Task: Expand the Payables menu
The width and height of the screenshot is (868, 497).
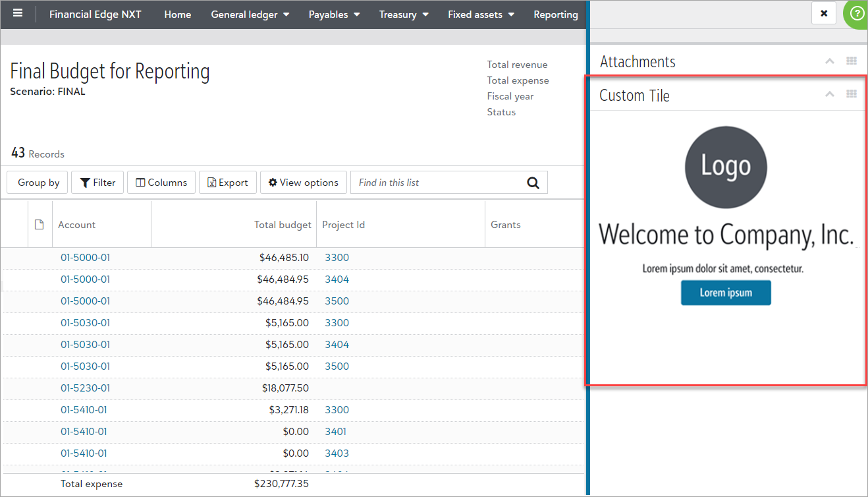Action: click(x=334, y=15)
